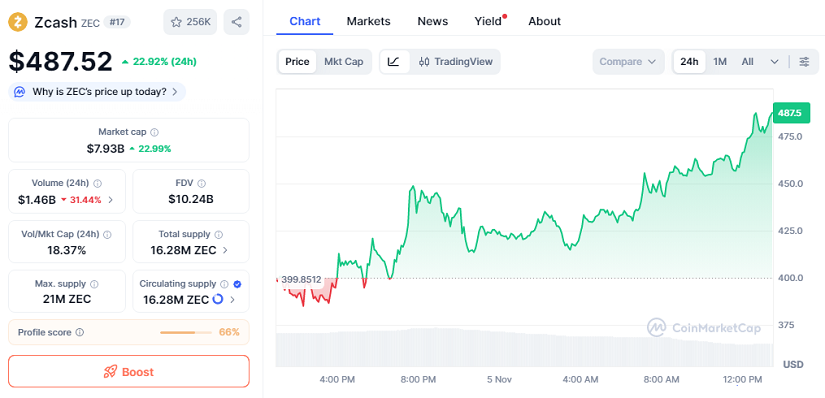Screen dimensions: 825x398
Task: Click the 18.37% Vol/Mkt Cap value
Action: (x=66, y=250)
